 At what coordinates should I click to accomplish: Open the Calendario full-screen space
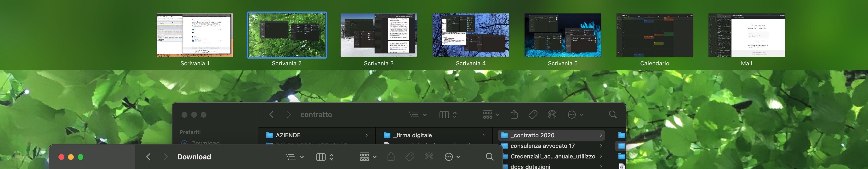[x=655, y=35]
